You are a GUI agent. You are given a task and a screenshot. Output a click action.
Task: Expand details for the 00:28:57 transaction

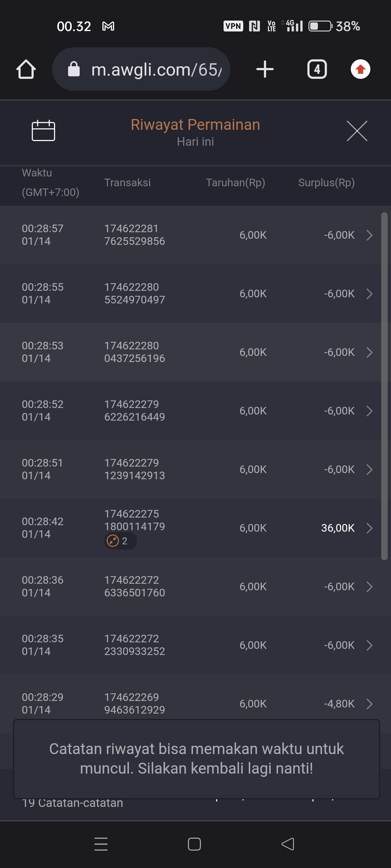[x=369, y=235]
